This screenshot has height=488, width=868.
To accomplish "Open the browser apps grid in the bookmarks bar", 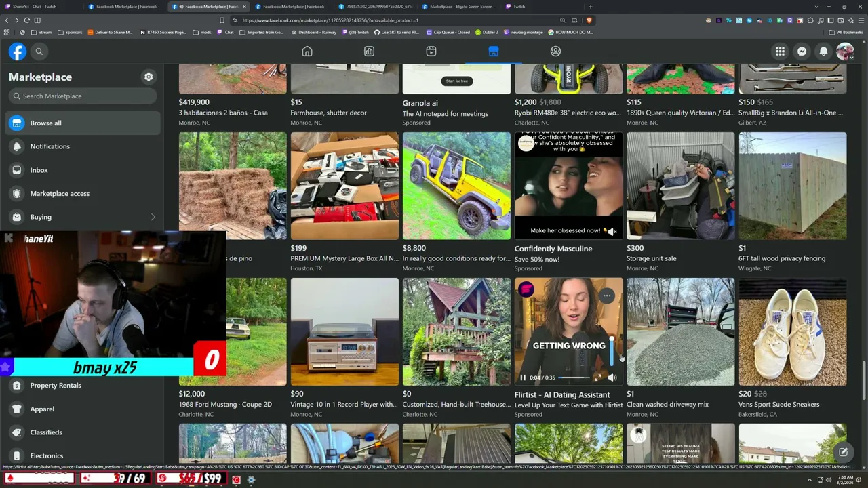I will 7,33.
